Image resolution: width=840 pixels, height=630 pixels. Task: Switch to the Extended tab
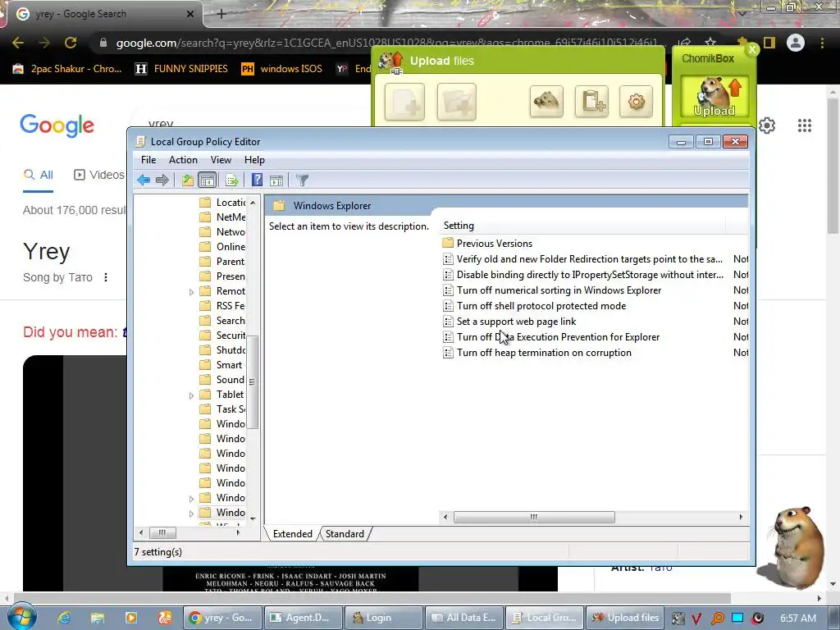point(293,533)
